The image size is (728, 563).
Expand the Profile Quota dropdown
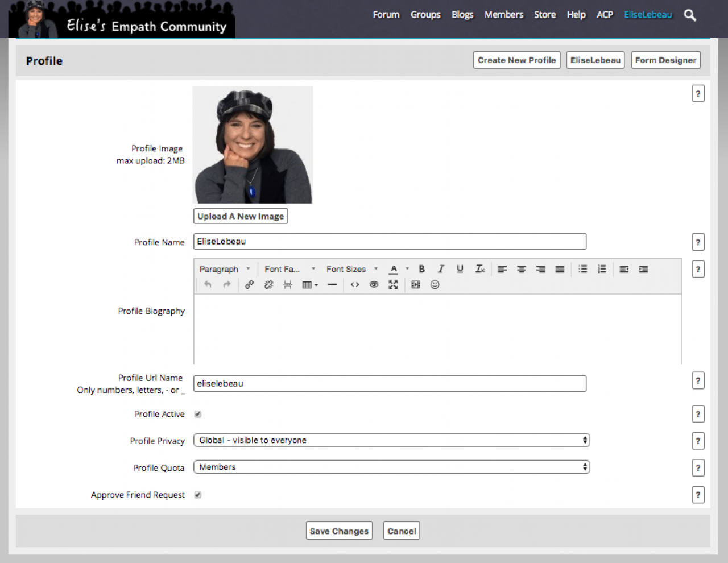[391, 467]
